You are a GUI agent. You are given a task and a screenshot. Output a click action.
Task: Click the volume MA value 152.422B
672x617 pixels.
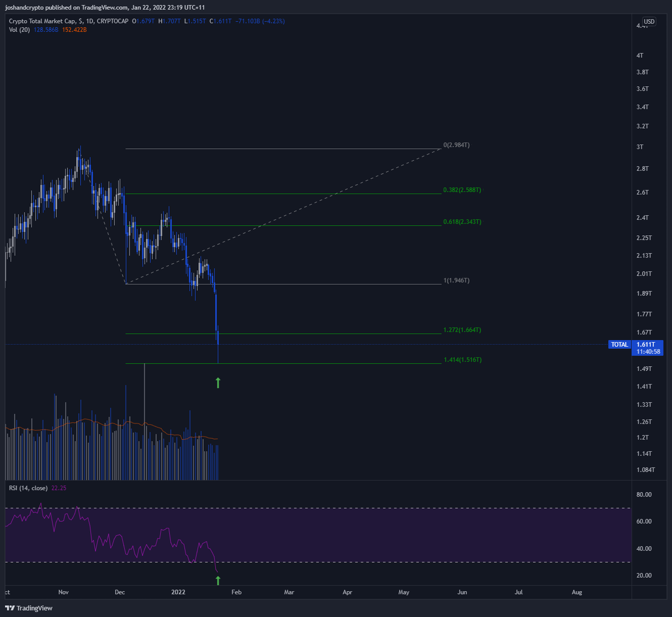(x=76, y=30)
